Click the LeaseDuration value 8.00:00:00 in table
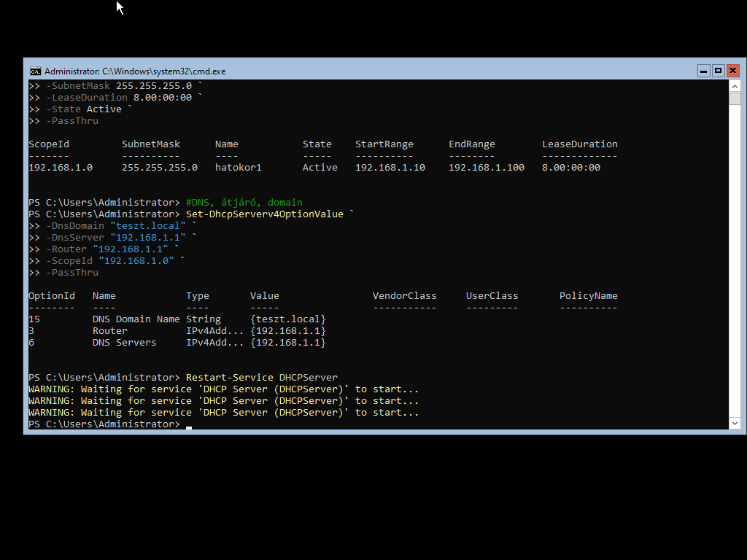The height and width of the screenshot is (560, 747). (570, 168)
